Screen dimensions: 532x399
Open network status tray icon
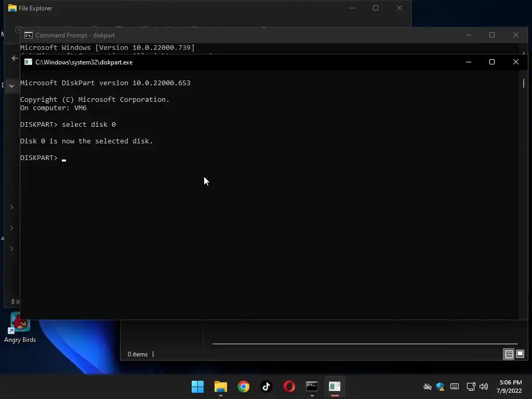(471, 387)
